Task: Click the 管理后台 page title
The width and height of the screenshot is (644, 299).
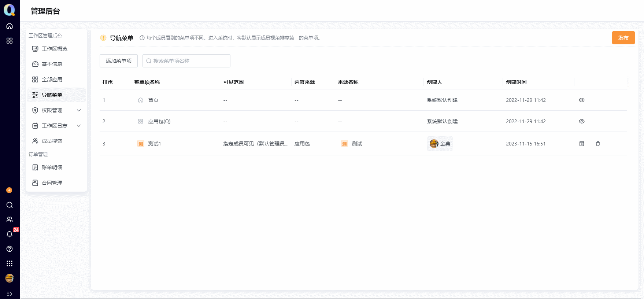Action: point(45,11)
